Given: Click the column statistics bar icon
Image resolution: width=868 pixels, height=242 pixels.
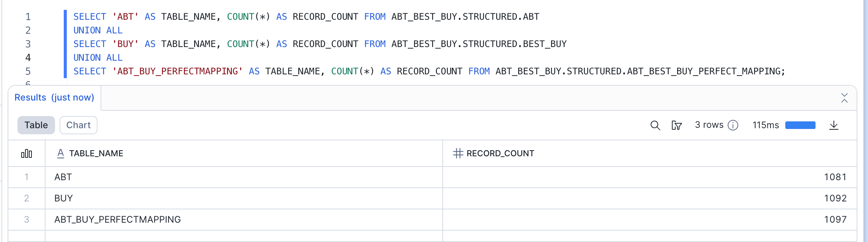Looking at the screenshot, I should coord(27,154).
